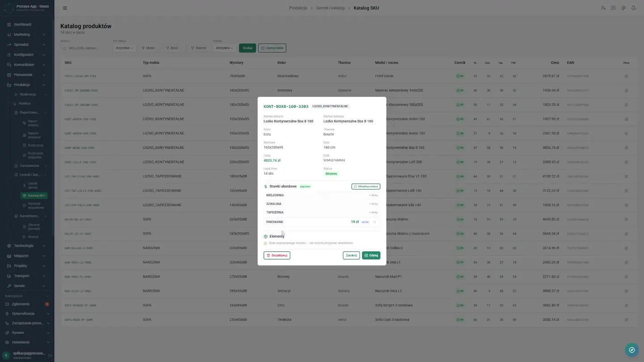Screen dimensions: 644x362
Task: Open Elementy eksportowe in sidebar
Action: click(x=34, y=206)
